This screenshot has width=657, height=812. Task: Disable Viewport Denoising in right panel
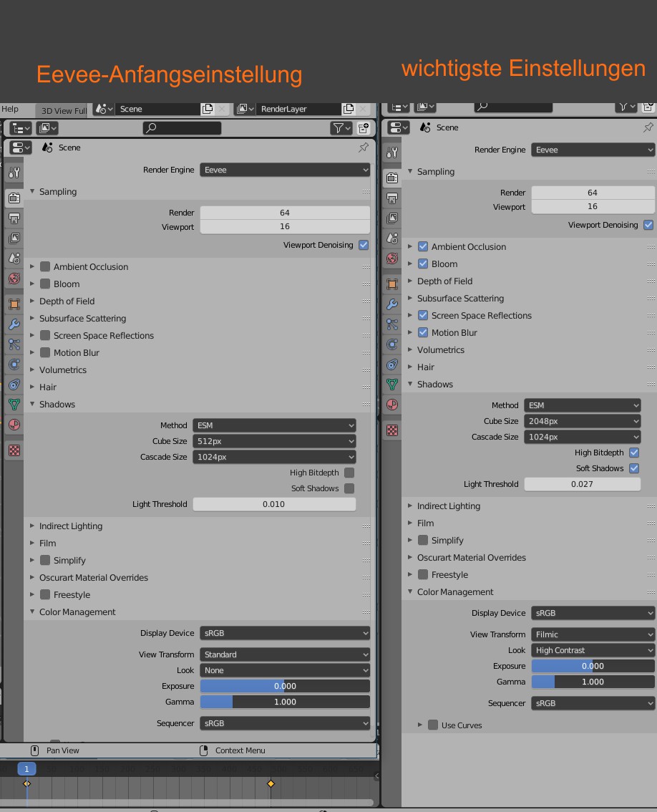pos(648,225)
